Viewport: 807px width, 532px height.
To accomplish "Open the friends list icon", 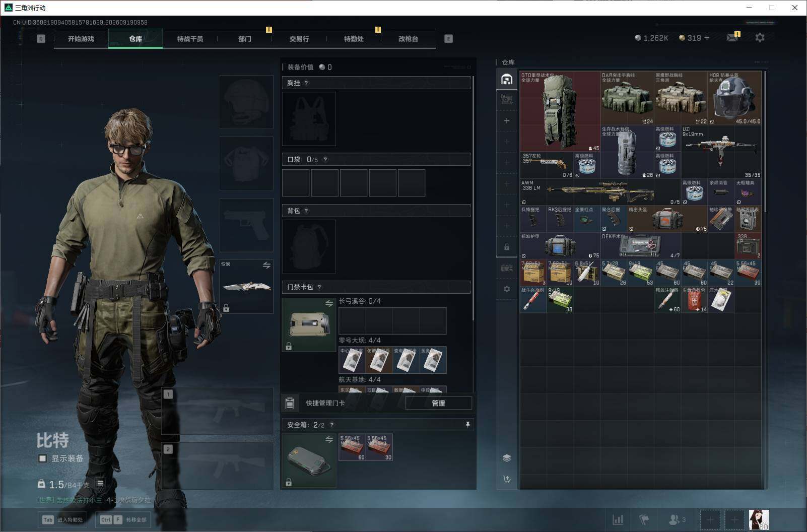I will click(x=677, y=519).
